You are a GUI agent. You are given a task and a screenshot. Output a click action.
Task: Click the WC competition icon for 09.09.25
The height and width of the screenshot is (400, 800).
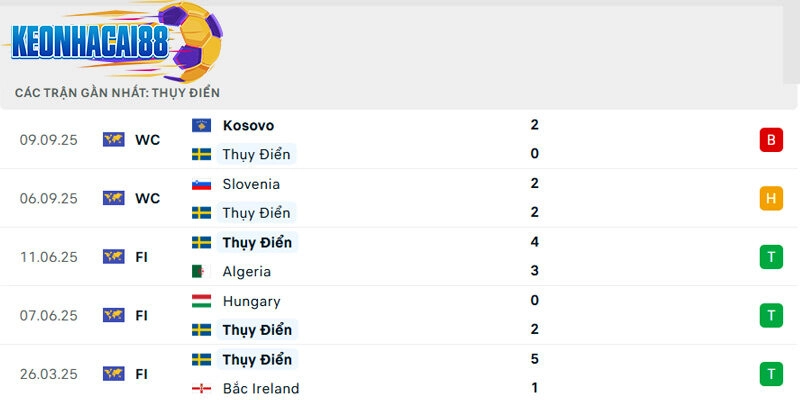113,140
